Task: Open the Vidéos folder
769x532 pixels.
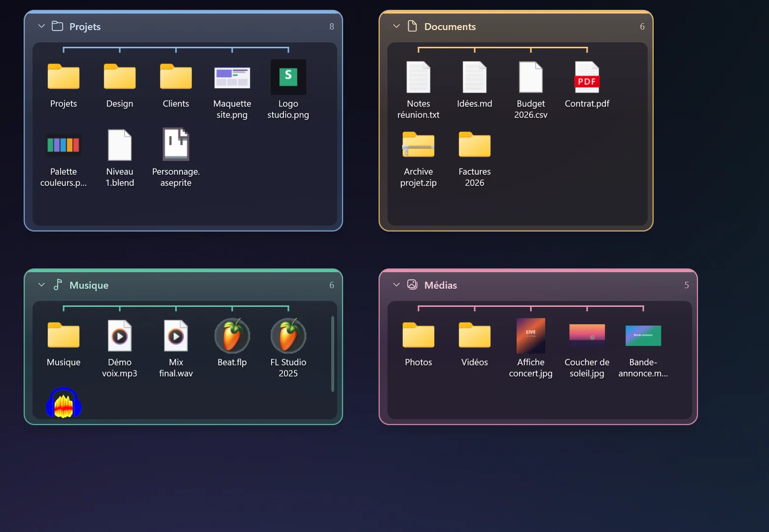Action: 475,335
